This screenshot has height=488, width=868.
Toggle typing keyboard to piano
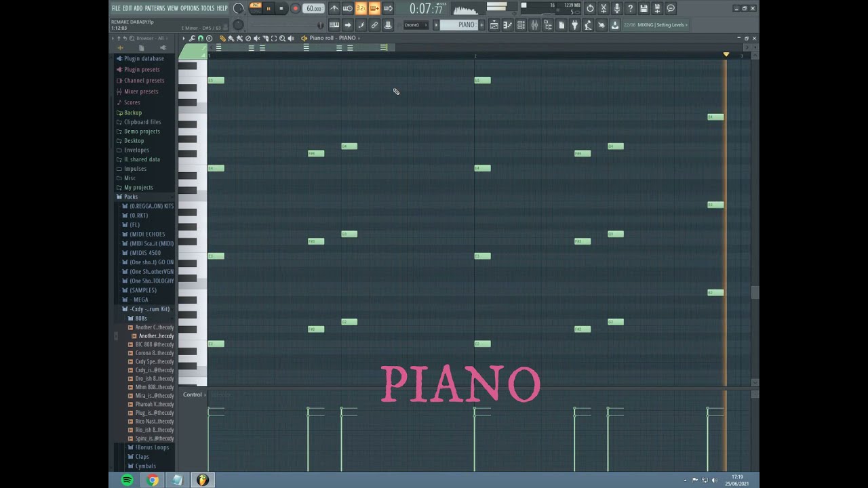(x=334, y=25)
